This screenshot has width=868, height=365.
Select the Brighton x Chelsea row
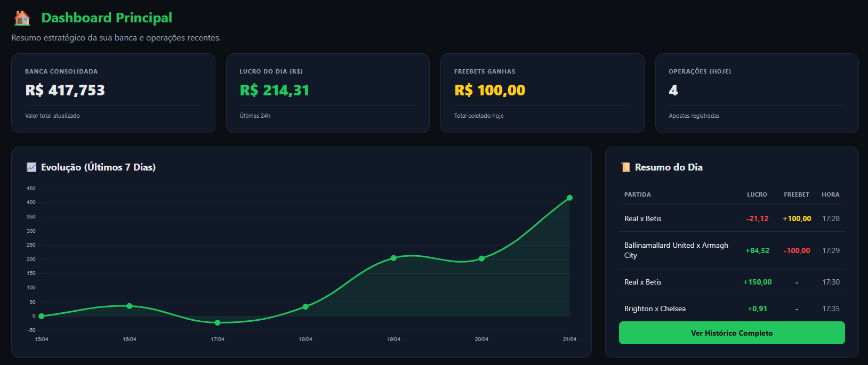732,309
